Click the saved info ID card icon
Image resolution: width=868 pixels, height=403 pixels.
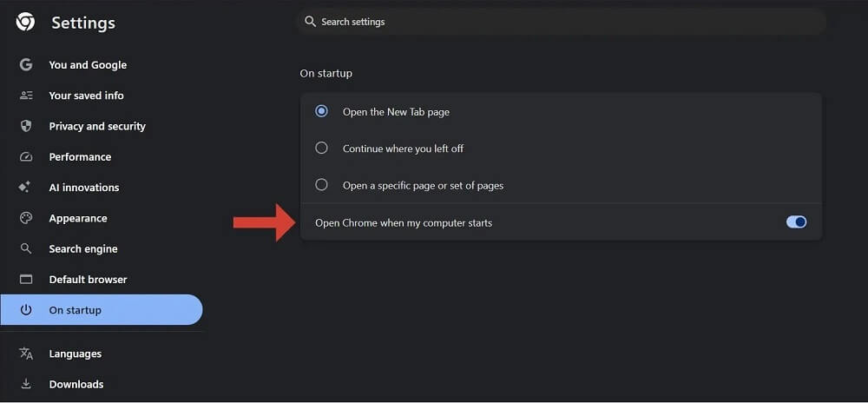(x=26, y=96)
